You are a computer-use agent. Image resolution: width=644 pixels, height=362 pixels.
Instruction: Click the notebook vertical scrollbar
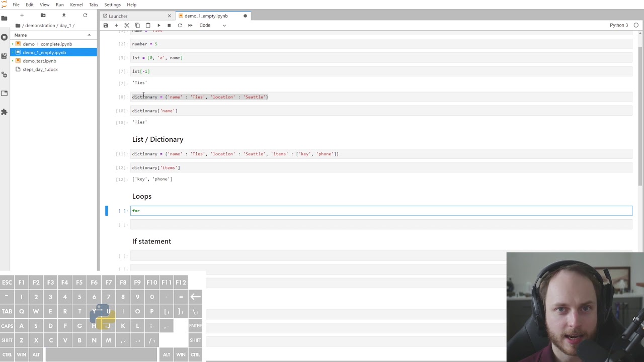pos(640,116)
